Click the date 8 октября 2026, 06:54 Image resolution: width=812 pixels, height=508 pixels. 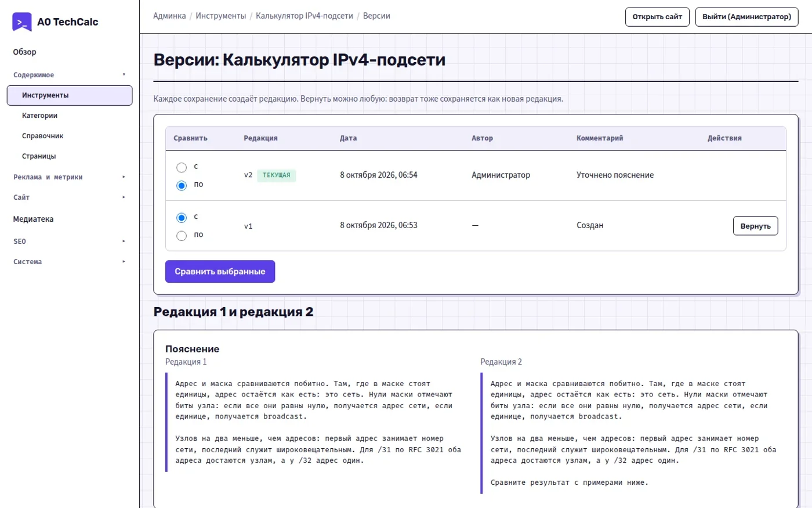coord(379,175)
